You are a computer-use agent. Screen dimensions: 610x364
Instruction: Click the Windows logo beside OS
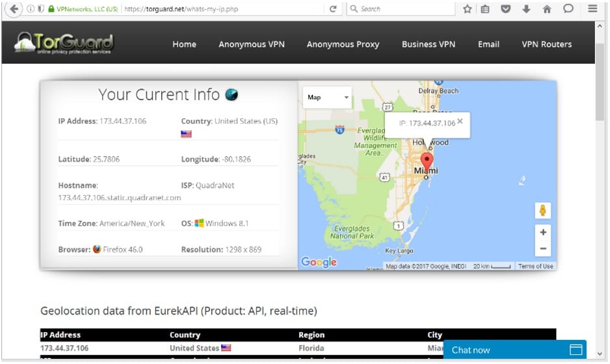coord(199,223)
